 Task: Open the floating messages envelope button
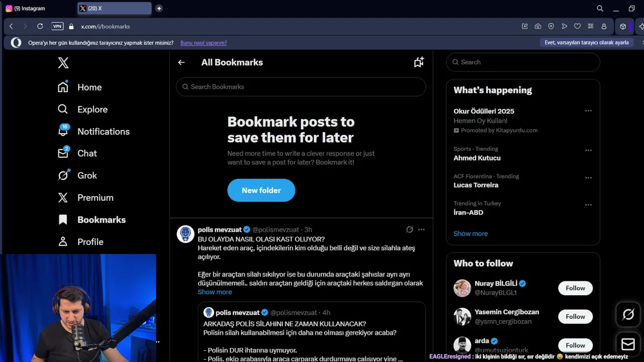click(x=628, y=344)
